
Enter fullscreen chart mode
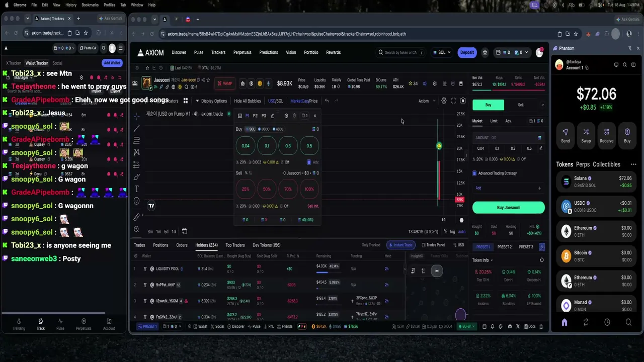453,101
